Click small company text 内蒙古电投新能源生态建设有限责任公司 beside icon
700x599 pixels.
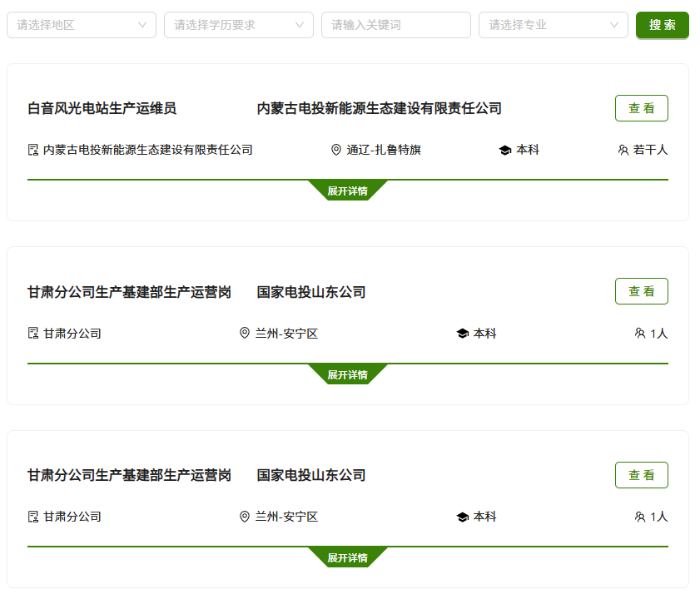(148, 150)
